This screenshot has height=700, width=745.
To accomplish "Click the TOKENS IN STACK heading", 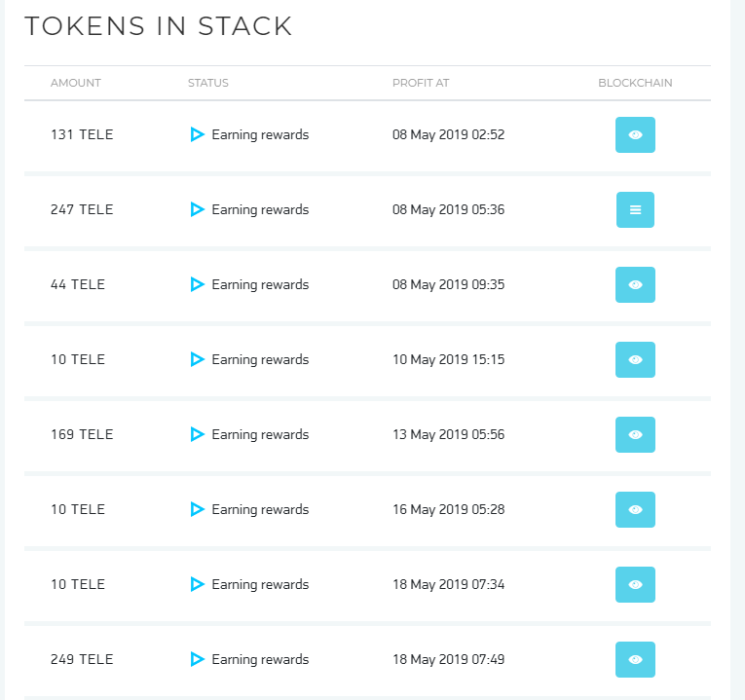I will (158, 26).
